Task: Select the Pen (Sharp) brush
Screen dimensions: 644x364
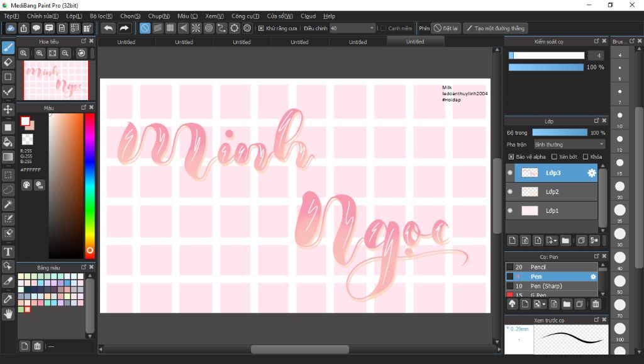Action: (552, 286)
